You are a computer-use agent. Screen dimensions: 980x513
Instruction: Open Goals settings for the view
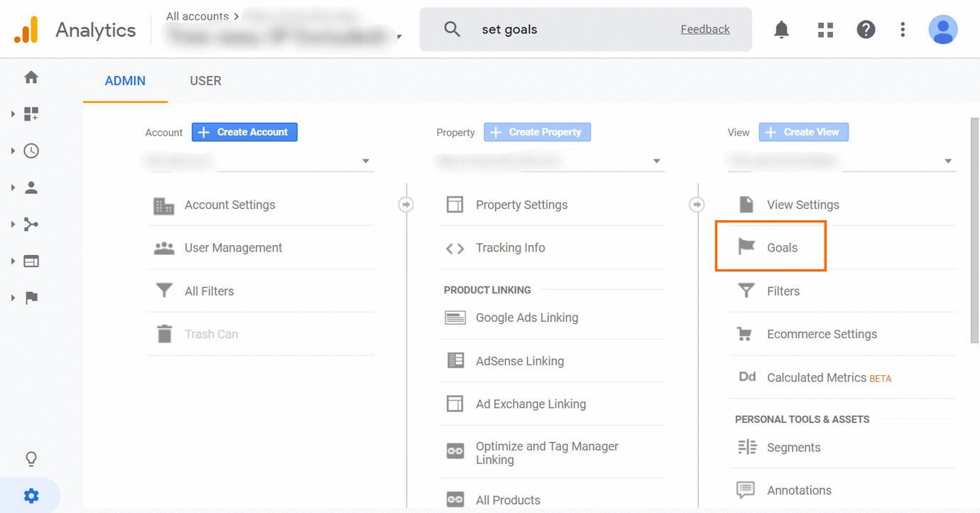tap(781, 247)
